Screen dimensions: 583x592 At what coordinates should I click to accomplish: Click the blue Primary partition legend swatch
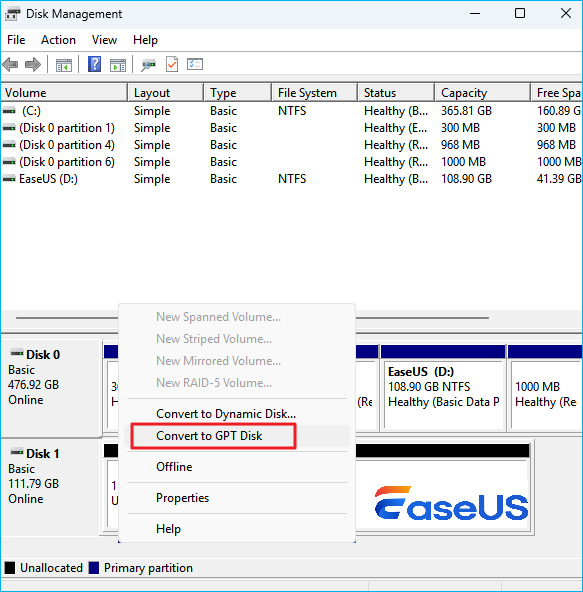(94, 568)
